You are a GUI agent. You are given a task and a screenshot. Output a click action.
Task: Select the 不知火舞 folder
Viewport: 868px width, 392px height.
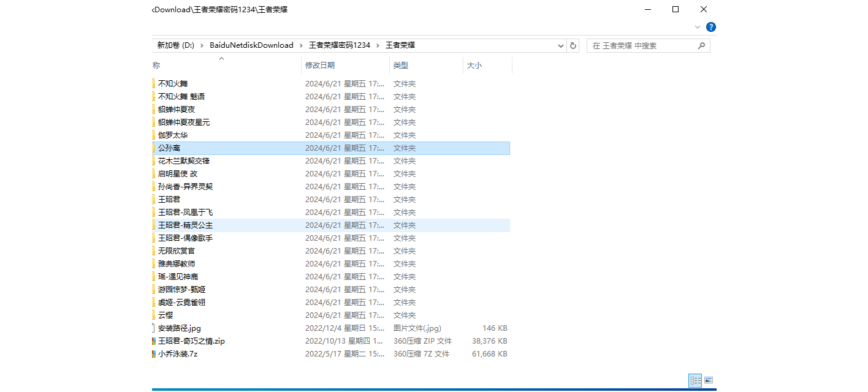pyautogui.click(x=173, y=83)
